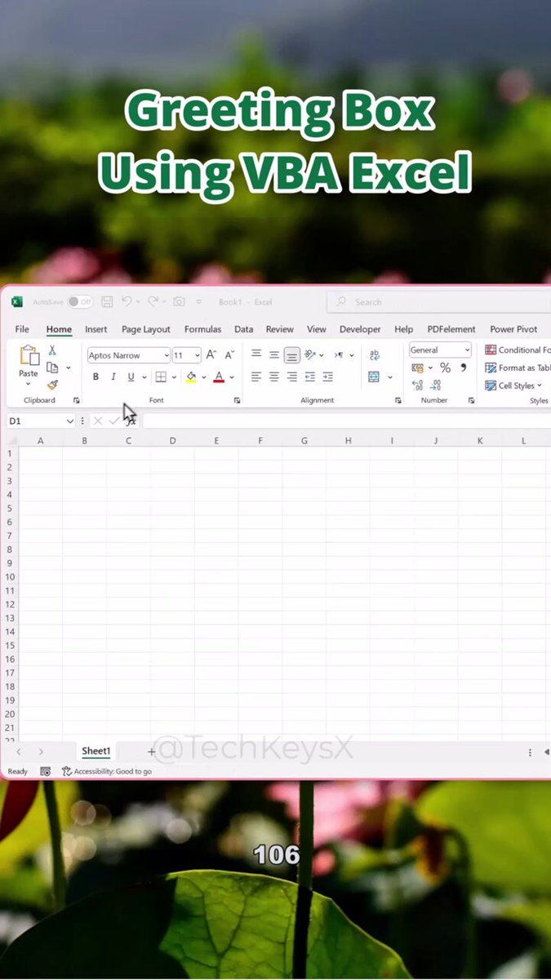Click in the Search box
Image resolution: width=551 pixels, height=980 pixels.
[x=438, y=302]
